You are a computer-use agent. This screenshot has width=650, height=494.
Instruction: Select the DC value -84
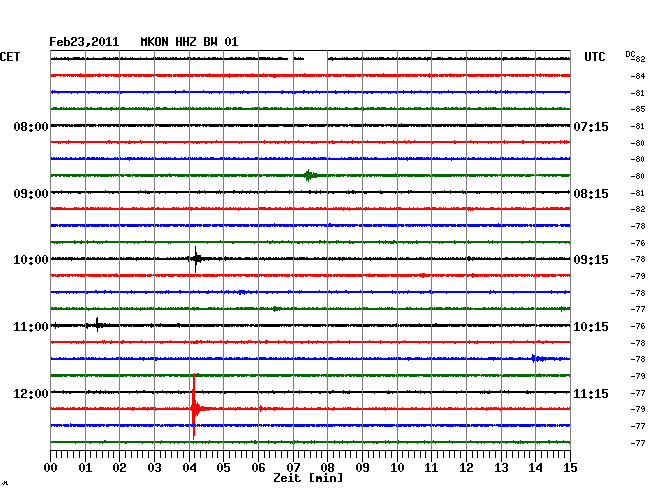(x=638, y=76)
